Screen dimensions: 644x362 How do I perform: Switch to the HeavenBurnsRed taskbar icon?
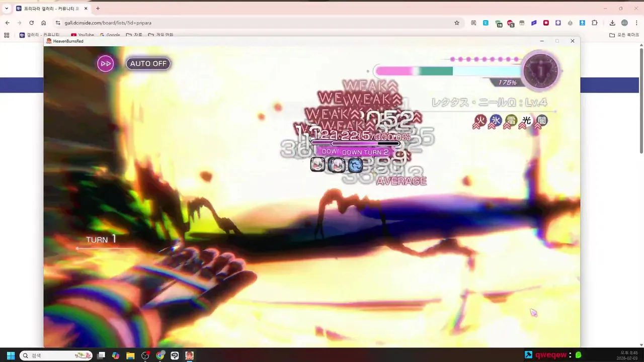[x=189, y=355]
